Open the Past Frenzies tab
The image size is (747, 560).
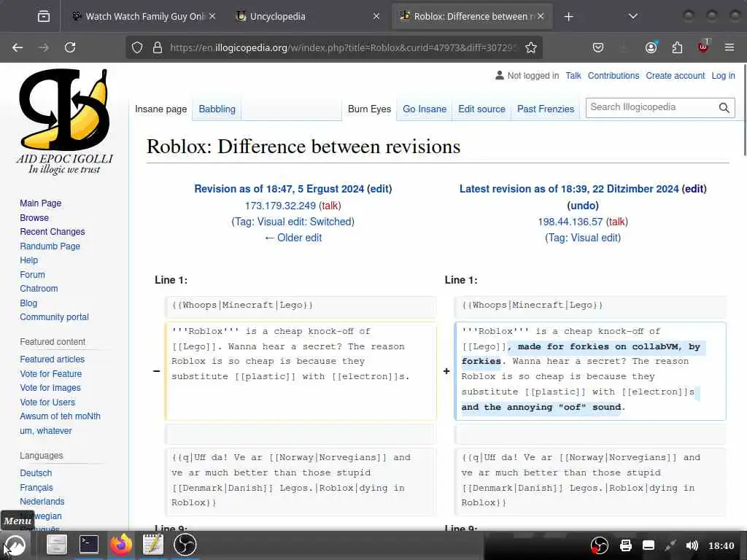click(x=546, y=109)
